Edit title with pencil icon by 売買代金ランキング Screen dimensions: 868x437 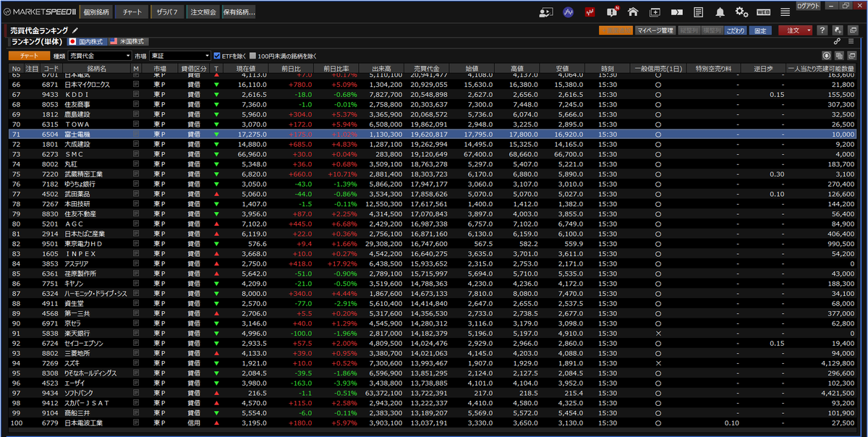point(75,30)
